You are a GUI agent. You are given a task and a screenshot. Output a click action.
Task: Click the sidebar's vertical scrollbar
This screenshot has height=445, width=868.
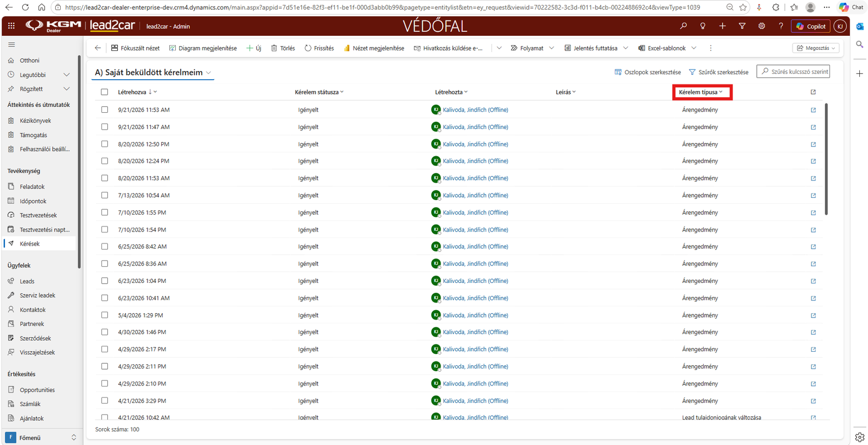tap(79, 163)
